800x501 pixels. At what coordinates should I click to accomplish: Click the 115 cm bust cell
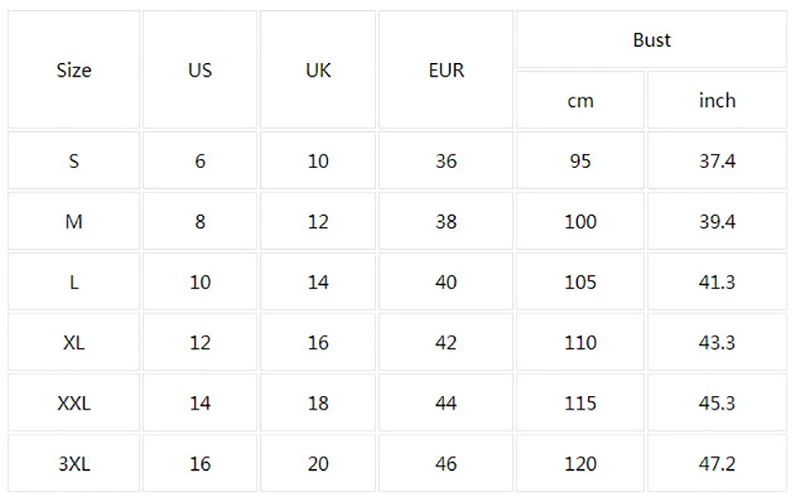[x=580, y=404]
